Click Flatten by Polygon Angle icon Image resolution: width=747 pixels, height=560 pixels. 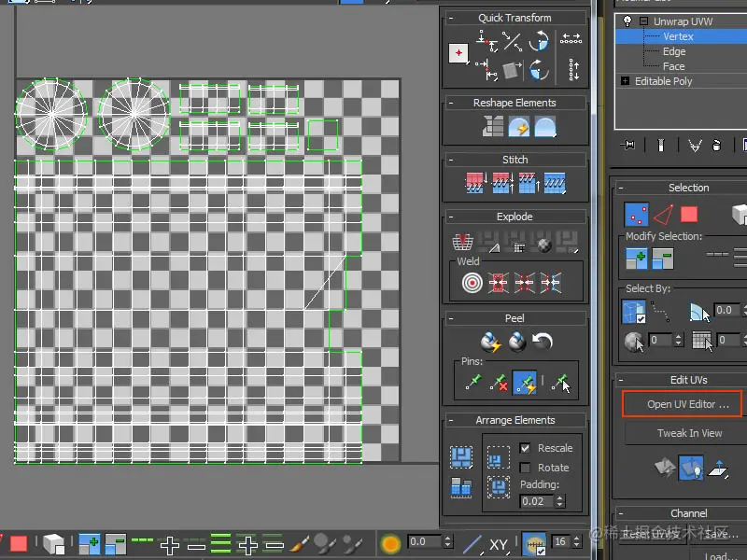pos(488,242)
